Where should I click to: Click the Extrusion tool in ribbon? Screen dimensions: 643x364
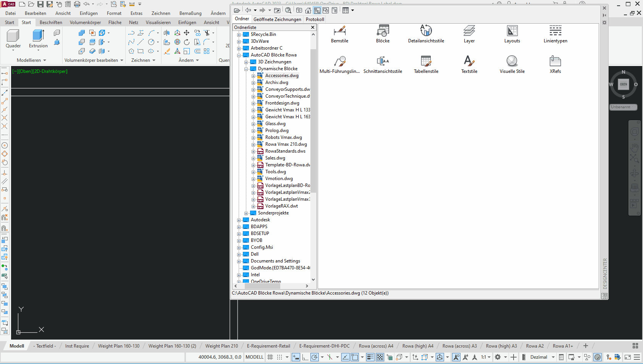point(38,39)
